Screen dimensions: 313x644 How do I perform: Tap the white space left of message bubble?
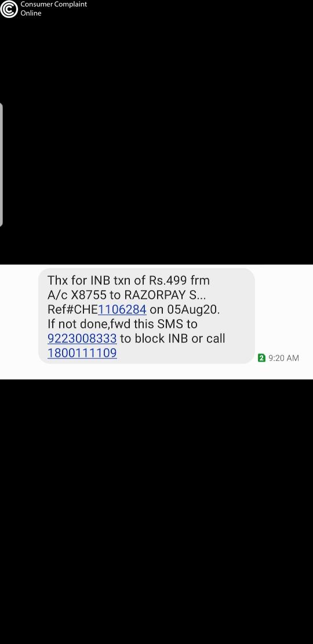[x=19, y=322]
